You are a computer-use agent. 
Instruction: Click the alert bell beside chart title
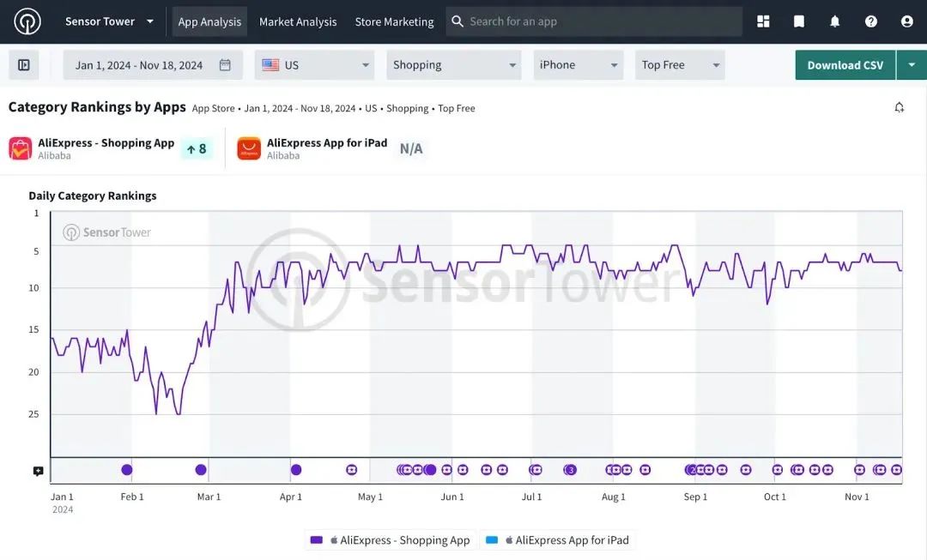[x=900, y=107]
